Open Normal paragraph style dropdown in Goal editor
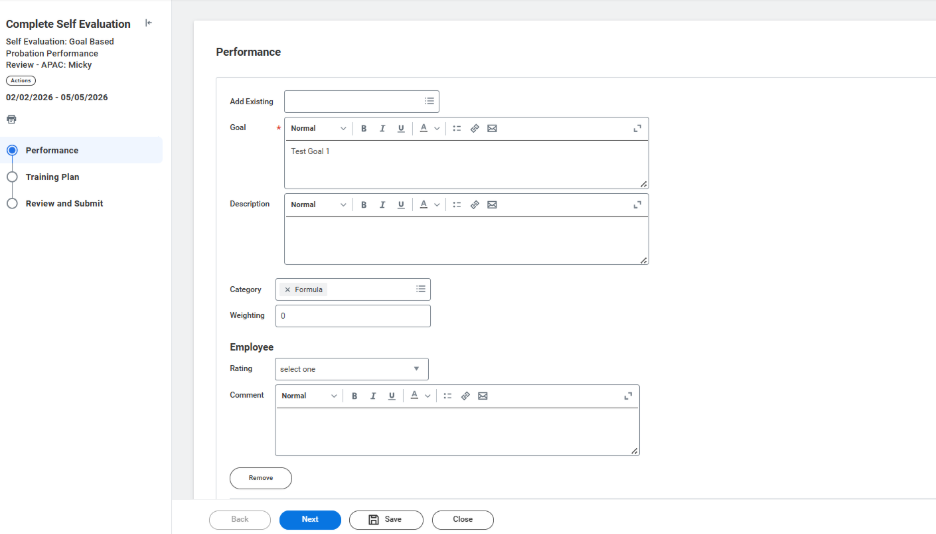936x534 pixels. 318,128
